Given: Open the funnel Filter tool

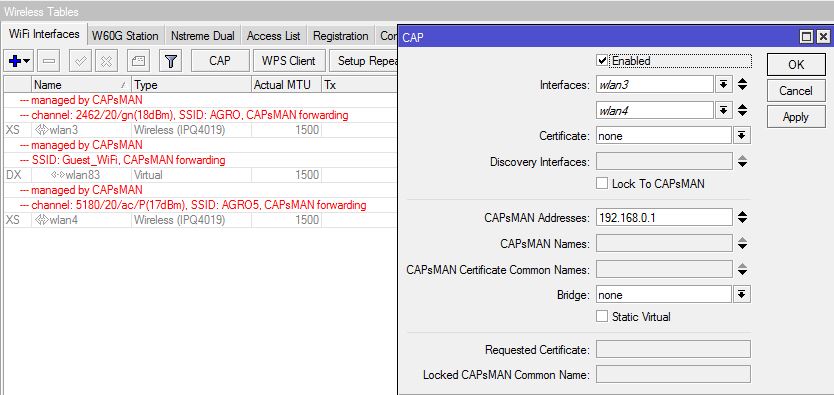Looking at the screenshot, I should pyautogui.click(x=170, y=61).
